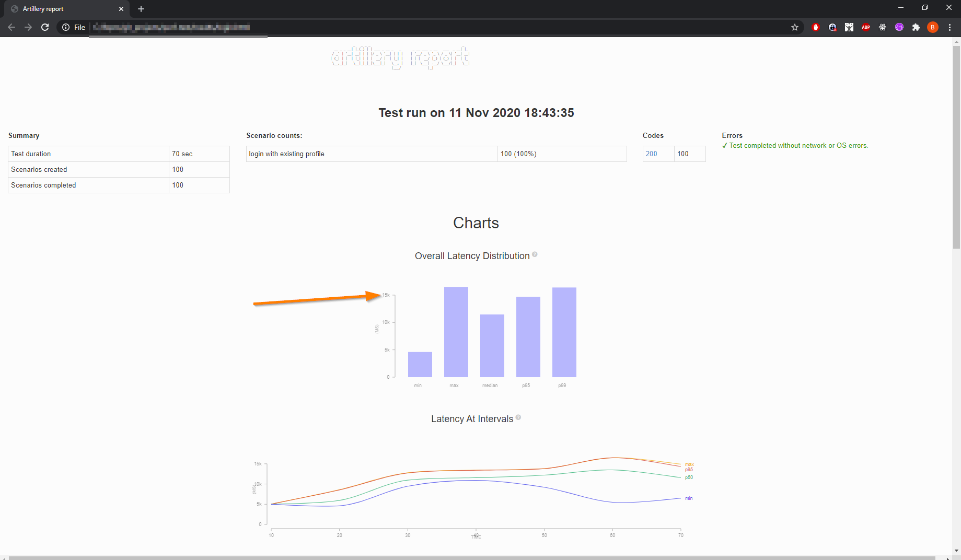Viewport: 961px width, 560px height.
Task: Click the question-mark icon next to Latency At Intervals
Action: (518, 417)
